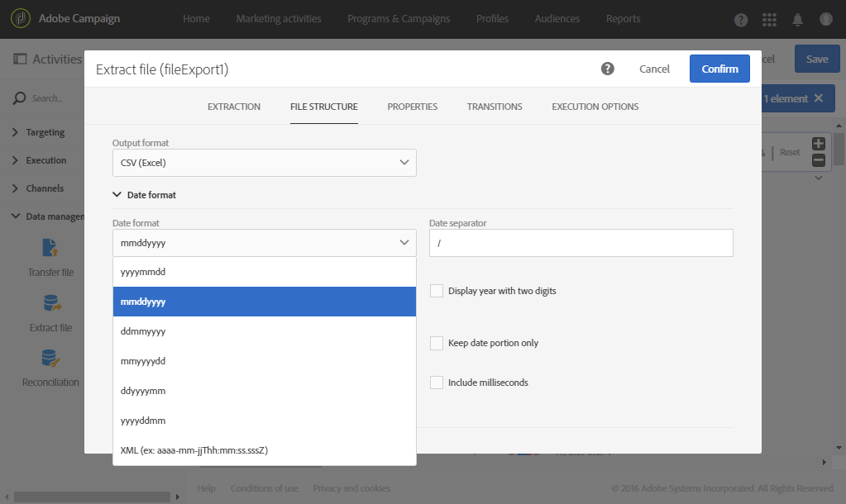Check Keep date portion only
This screenshot has height=504, width=846.
437,344
